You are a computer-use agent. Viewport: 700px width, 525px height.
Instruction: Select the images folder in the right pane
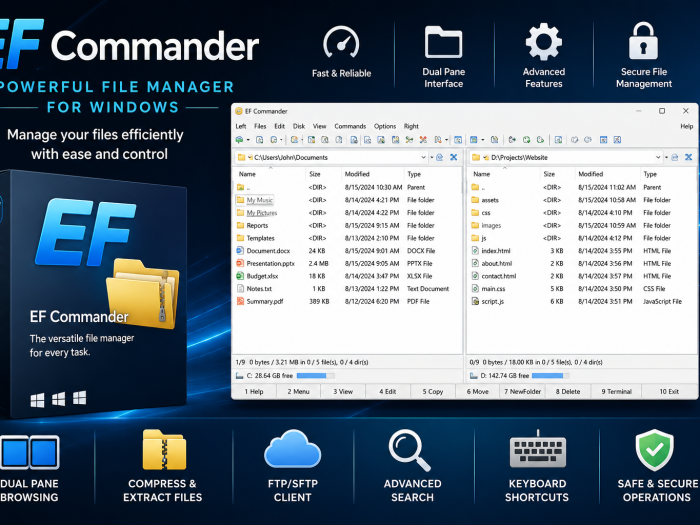tap(582, 225)
